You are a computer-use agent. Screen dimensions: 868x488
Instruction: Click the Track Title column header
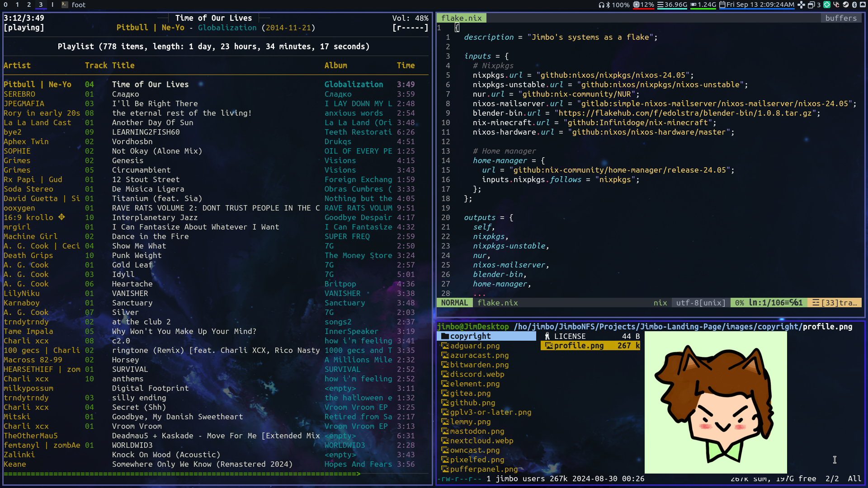[110, 66]
